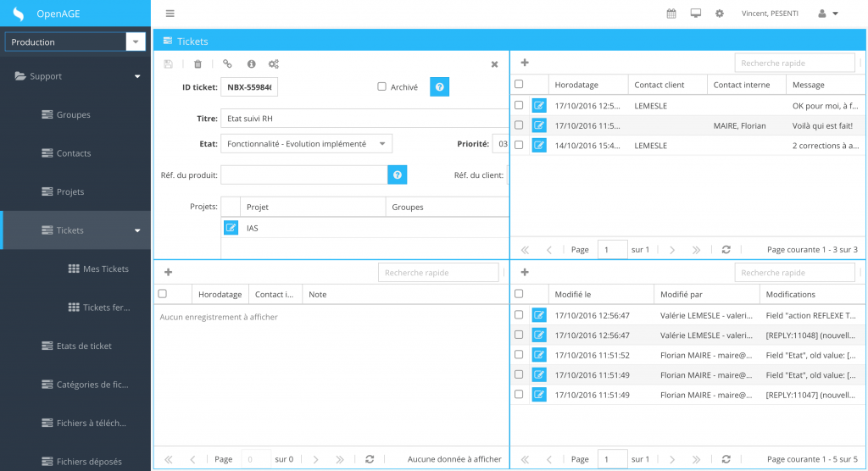Viewport: 868px width, 471px height.
Task: Select Groupes in the sidebar menu
Action: [x=73, y=114]
